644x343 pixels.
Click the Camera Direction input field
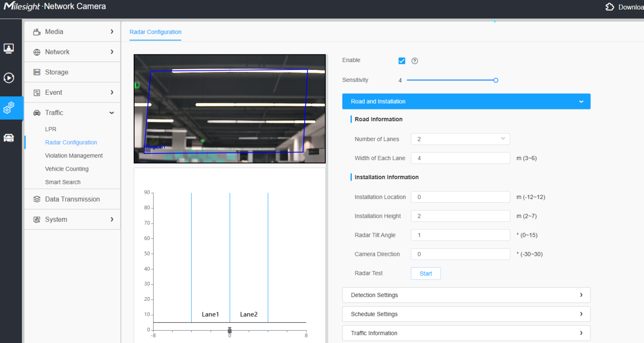click(460, 254)
